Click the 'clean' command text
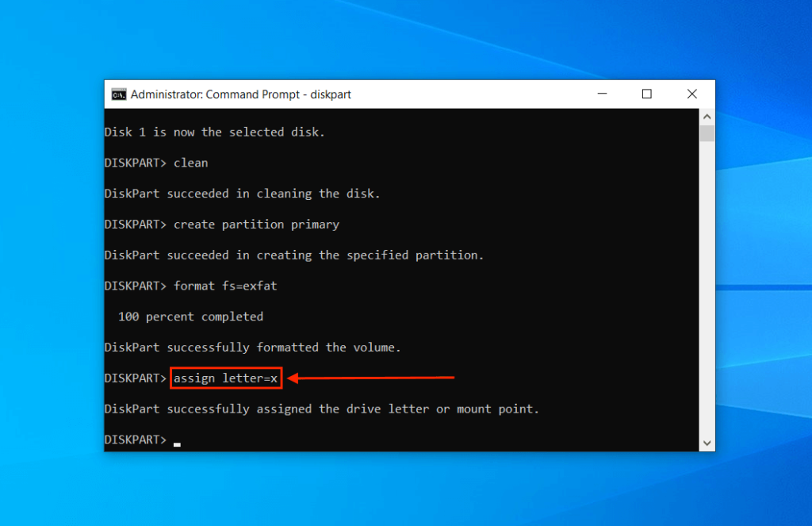The image size is (812, 526). [191, 163]
